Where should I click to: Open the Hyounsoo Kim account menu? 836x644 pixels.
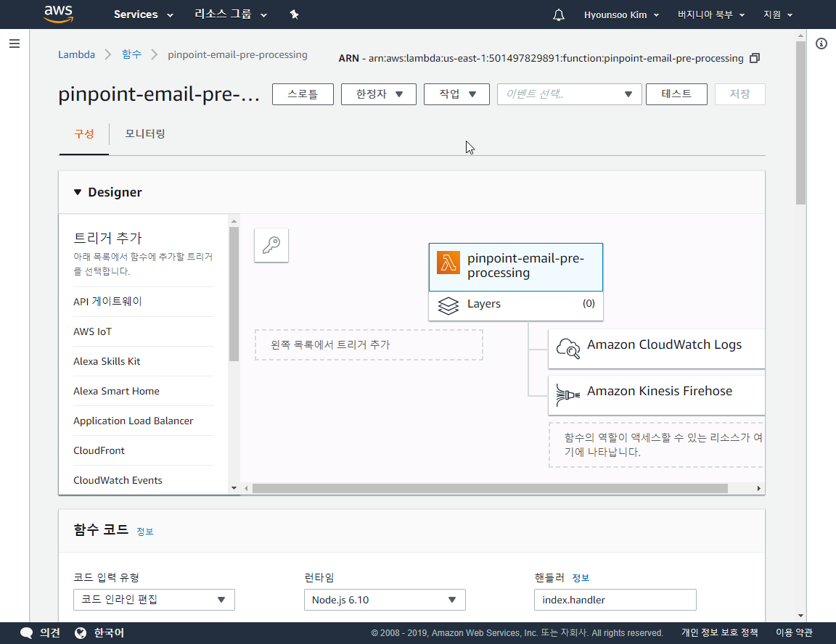621,15
